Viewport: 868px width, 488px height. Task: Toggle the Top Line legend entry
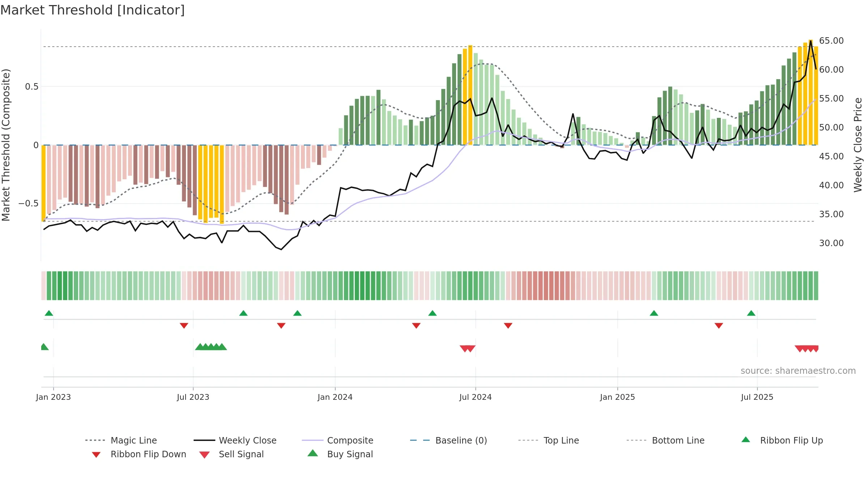tap(549, 440)
